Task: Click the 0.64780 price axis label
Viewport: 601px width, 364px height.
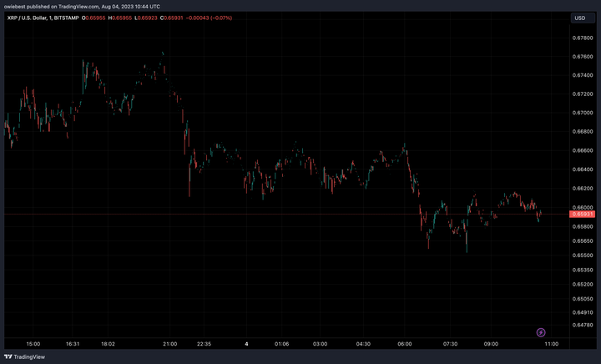Action: click(583, 326)
